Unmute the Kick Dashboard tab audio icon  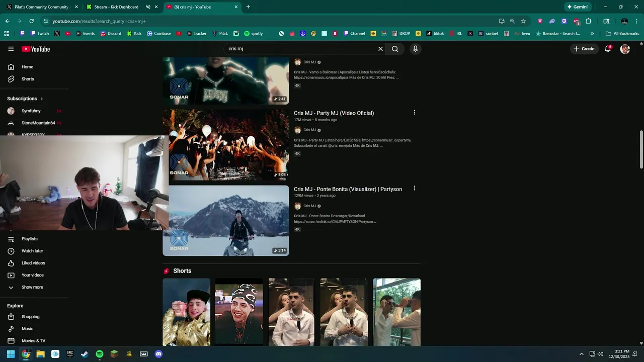(x=148, y=7)
